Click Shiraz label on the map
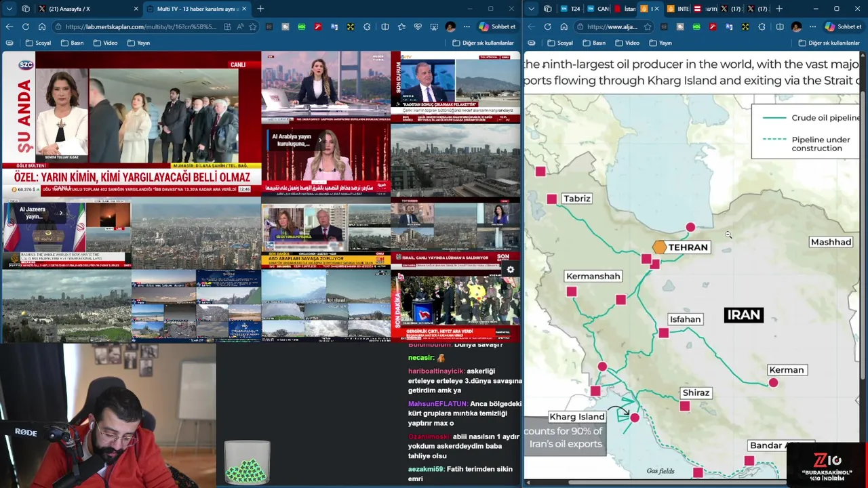Screen dimensions: 868x488 click(x=696, y=392)
